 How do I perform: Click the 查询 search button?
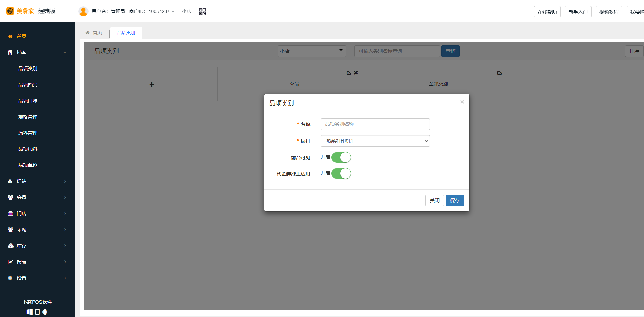coord(450,51)
